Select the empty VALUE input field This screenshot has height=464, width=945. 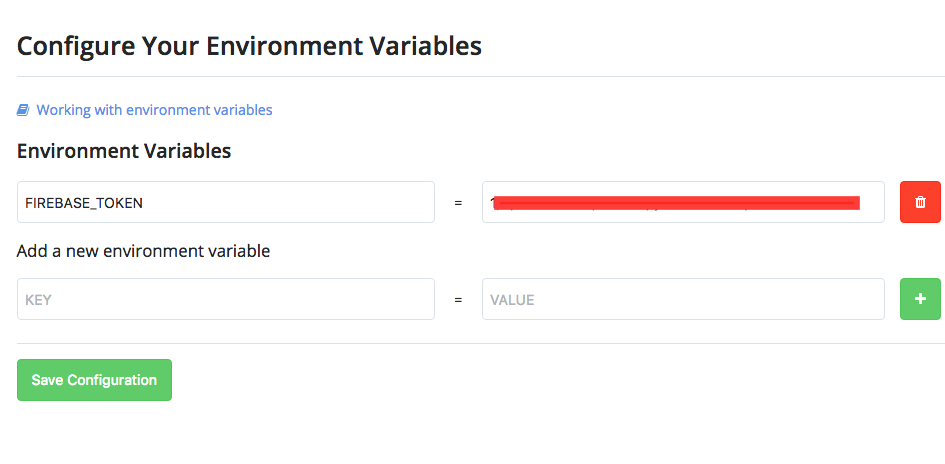(x=683, y=299)
